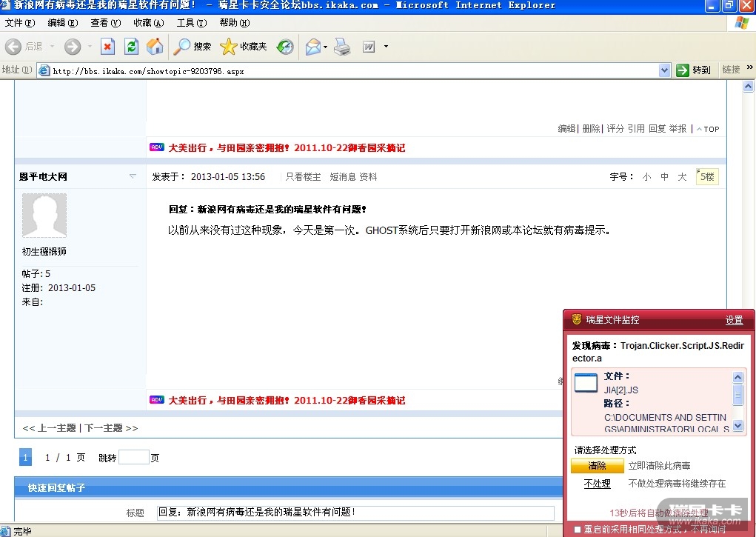Click the Go (转到) green arrow button
The height and width of the screenshot is (537, 756).
click(694, 70)
